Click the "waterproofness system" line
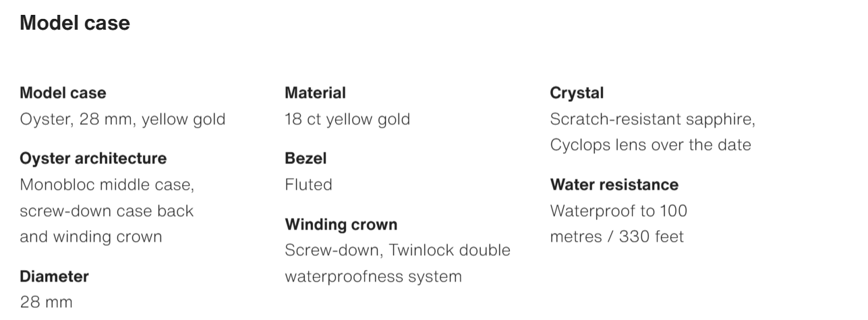This screenshot has width=868, height=320. click(373, 276)
